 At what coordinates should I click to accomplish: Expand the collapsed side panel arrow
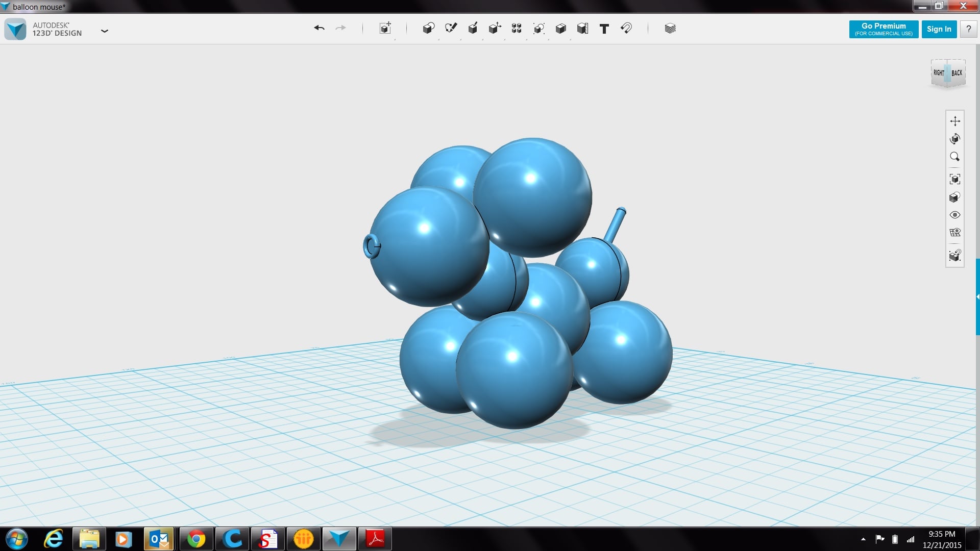click(x=977, y=296)
